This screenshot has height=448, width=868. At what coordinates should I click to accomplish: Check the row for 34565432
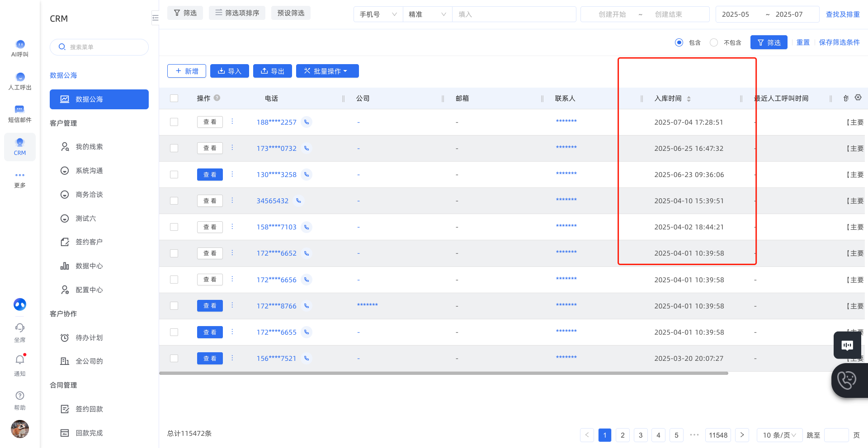click(174, 201)
